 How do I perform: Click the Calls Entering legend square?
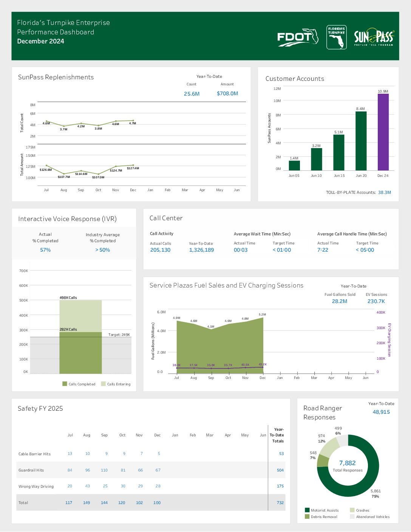(x=103, y=384)
